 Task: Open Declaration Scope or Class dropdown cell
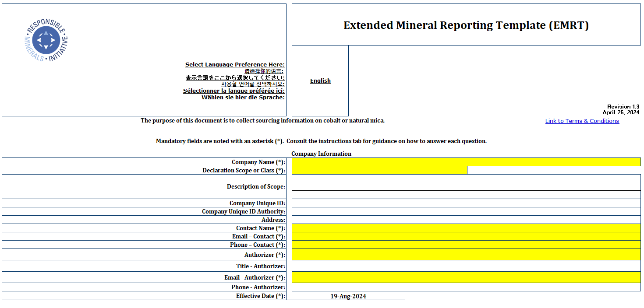tap(379, 170)
